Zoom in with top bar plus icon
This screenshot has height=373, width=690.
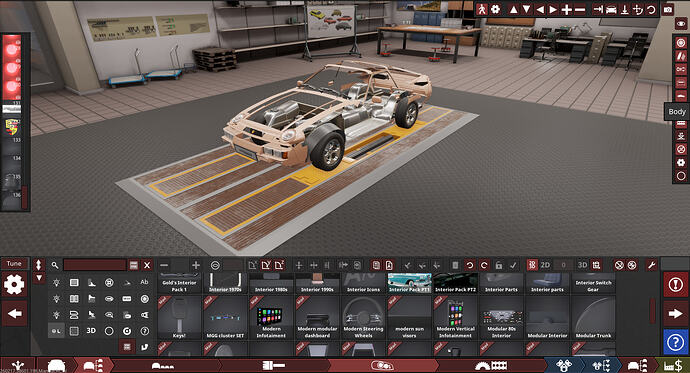coord(567,9)
